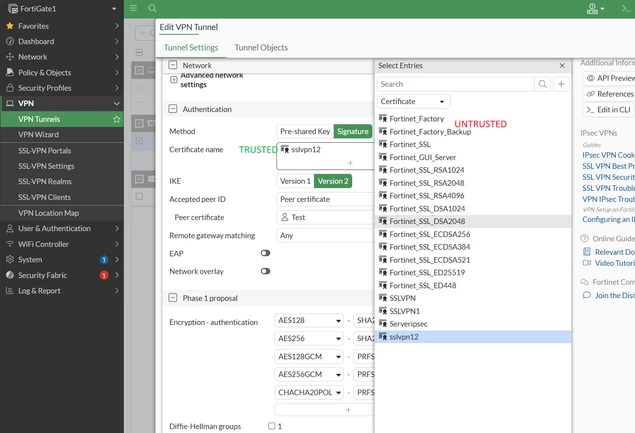Select the Serveripsec certificate entry
Viewport: 635px width, 433px height.
[473, 324]
